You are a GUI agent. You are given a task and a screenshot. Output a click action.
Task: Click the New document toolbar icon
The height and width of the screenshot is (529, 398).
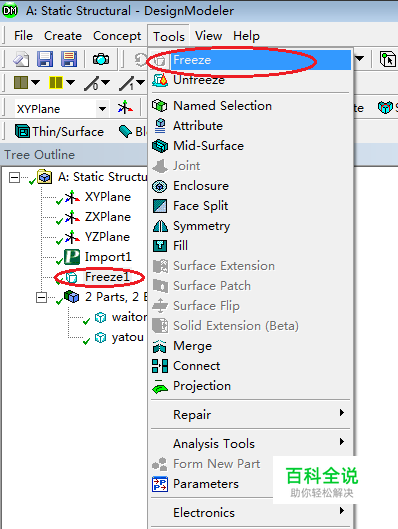coord(21,59)
